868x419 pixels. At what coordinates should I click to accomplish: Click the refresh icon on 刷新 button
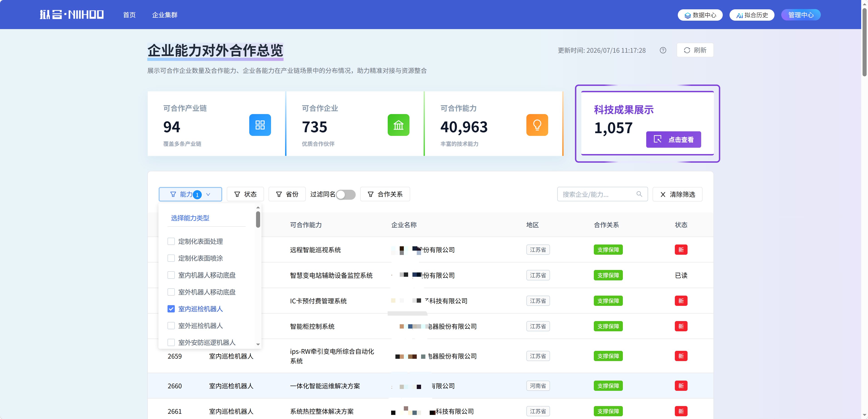687,50
